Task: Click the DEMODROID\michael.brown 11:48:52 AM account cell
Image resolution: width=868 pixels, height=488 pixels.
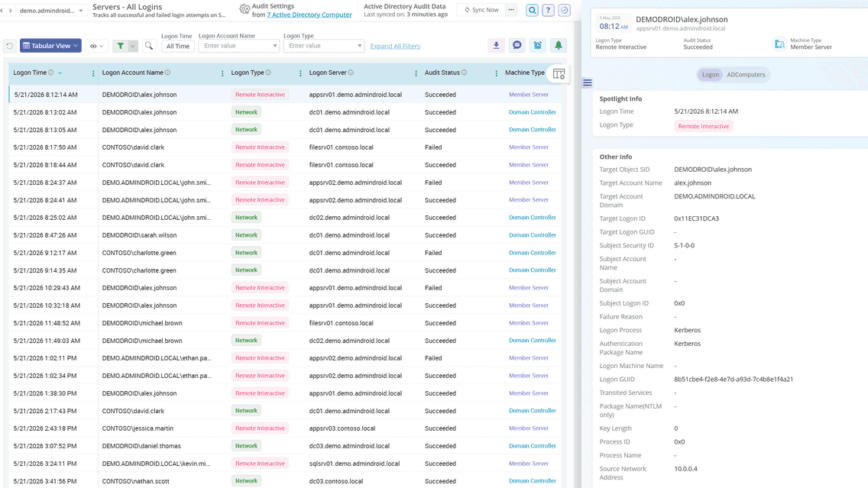Action: point(141,323)
